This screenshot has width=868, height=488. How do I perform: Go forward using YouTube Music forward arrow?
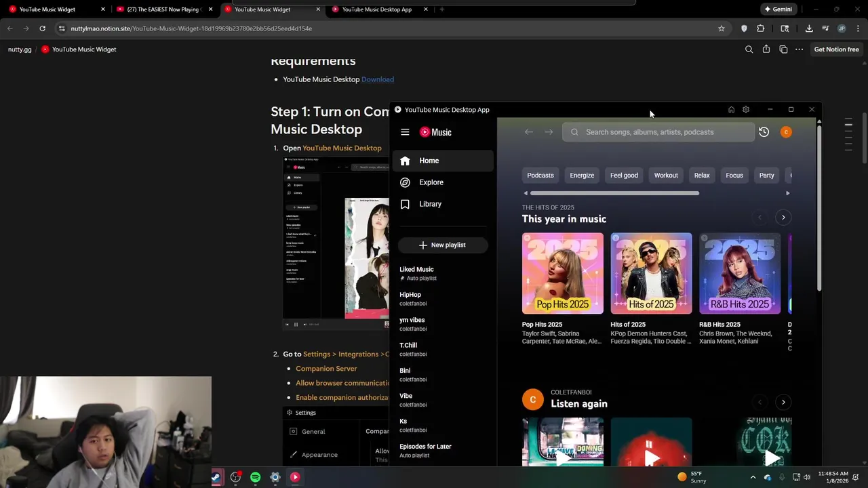click(549, 132)
